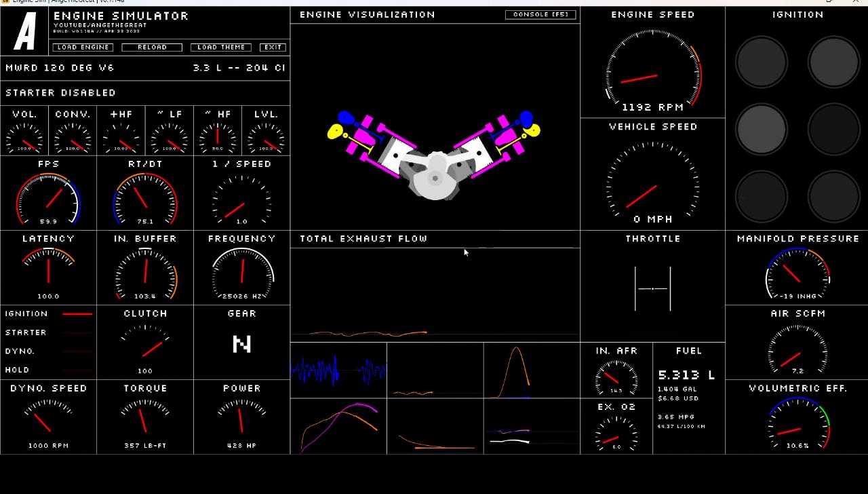
Task: Toggle the Hold indicator row
Action: click(49, 370)
